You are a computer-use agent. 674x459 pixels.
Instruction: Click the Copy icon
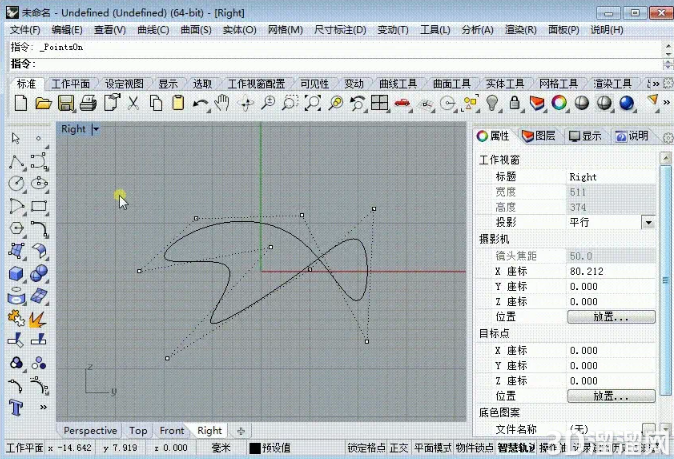point(156,103)
